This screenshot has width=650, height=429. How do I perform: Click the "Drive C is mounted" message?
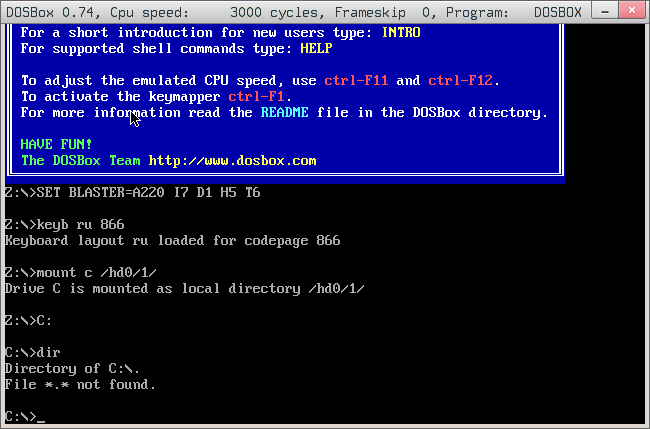[x=184, y=288]
